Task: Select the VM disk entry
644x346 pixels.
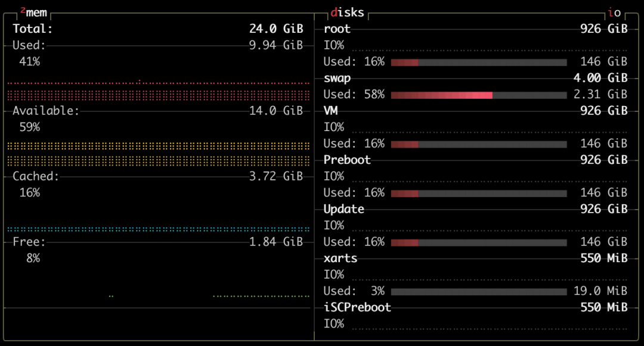Action: click(330, 111)
